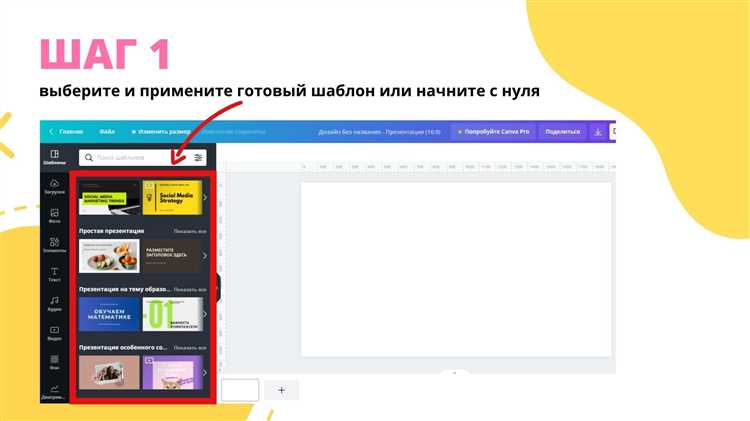The height and width of the screenshot is (421, 750).
Task: Select the purple cat template
Action: point(172,372)
